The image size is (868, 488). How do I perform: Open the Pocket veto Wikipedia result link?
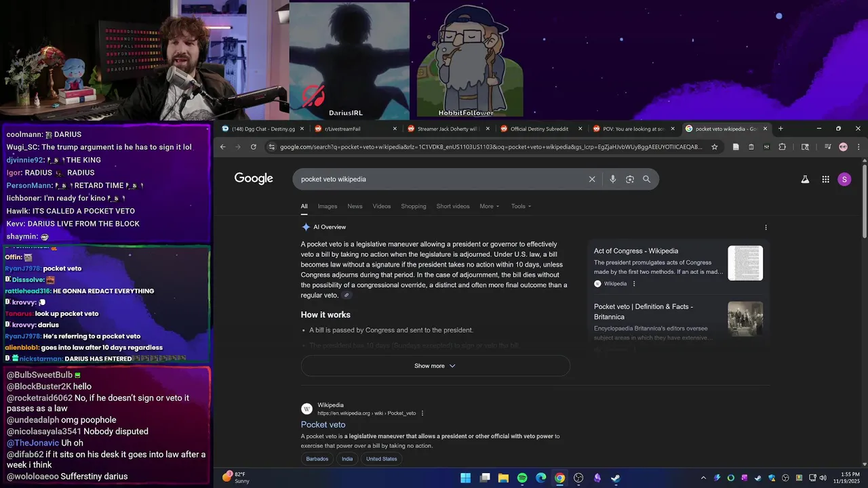[x=323, y=425]
